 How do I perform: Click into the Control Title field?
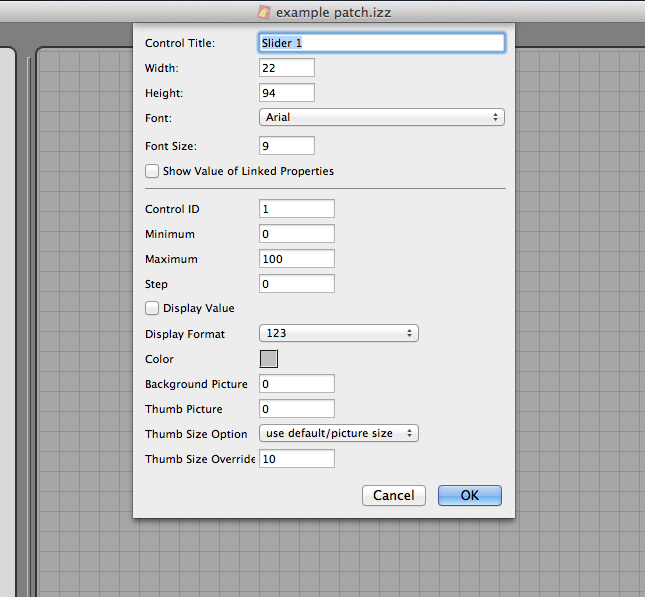point(381,43)
